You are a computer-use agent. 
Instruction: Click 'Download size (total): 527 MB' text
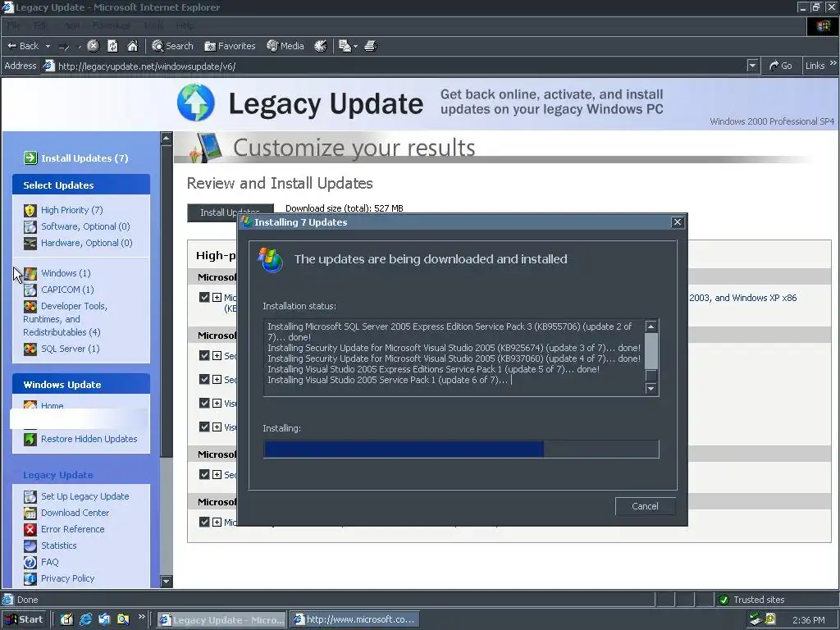tap(344, 208)
